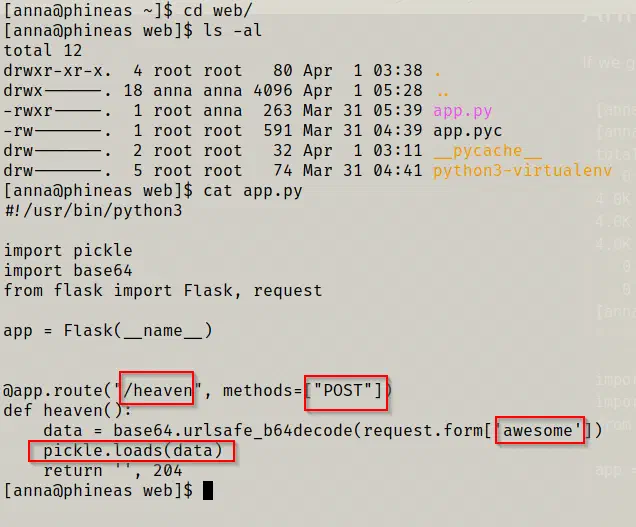Click the app = Flask(__name__) line
Screen dimensions: 636x527
click(108, 331)
